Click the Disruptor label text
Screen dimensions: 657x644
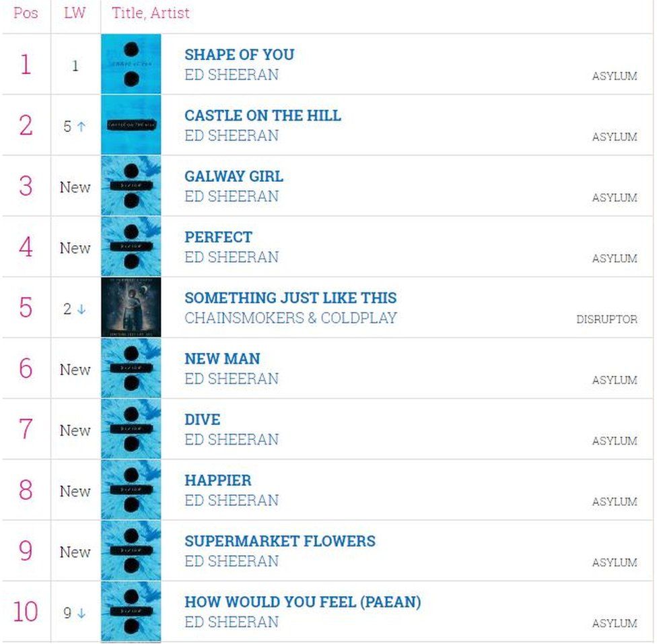607,319
